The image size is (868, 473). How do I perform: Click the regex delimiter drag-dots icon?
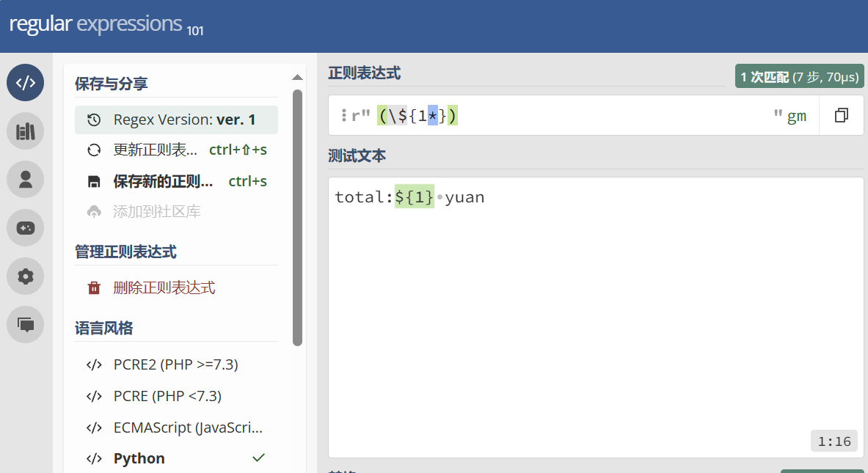(x=343, y=116)
